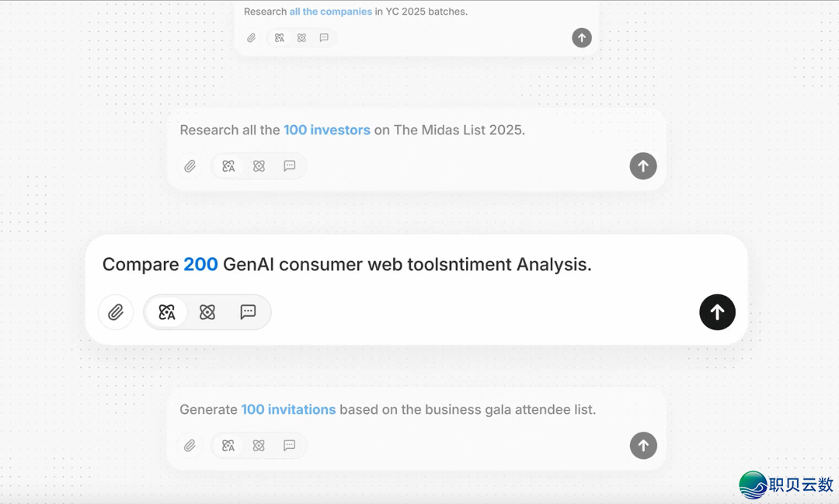Submit the Midas List prompt with its send arrow

click(642, 166)
